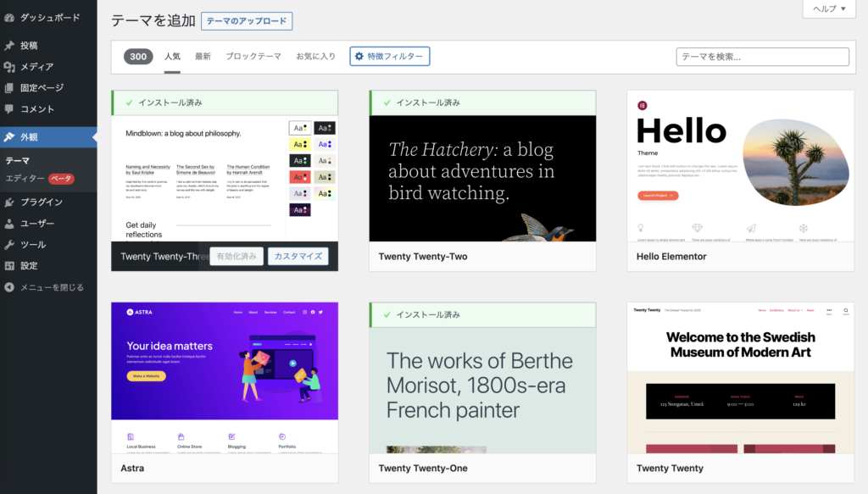Click the user icon beside ユーザー
This screenshot has width=868, height=494.
(8, 224)
